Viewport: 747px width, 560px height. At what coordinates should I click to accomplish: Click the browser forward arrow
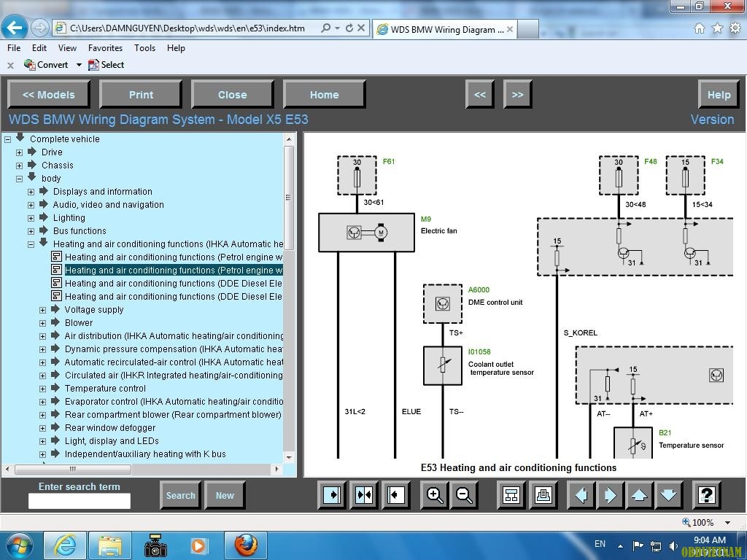coord(39,28)
